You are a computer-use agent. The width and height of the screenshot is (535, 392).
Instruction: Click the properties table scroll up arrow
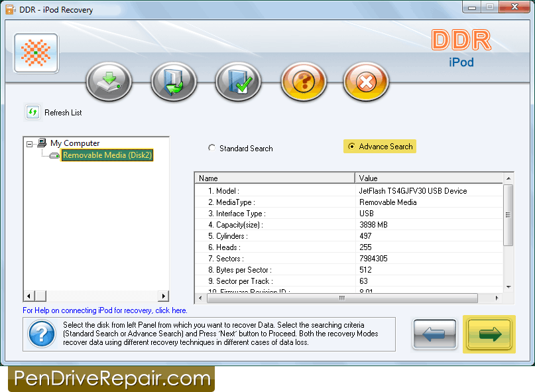point(508,178)
